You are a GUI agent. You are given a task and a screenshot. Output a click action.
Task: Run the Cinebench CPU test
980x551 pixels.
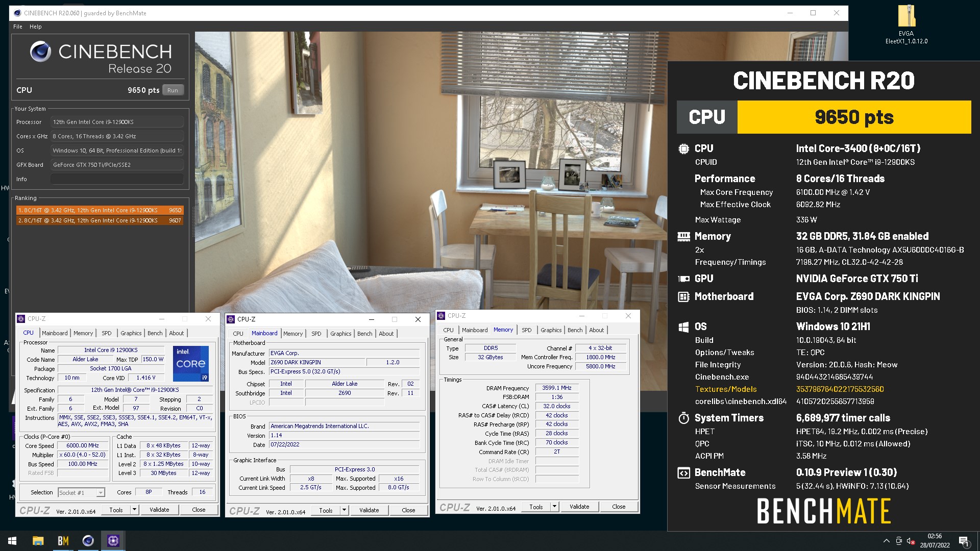(173, 90)
